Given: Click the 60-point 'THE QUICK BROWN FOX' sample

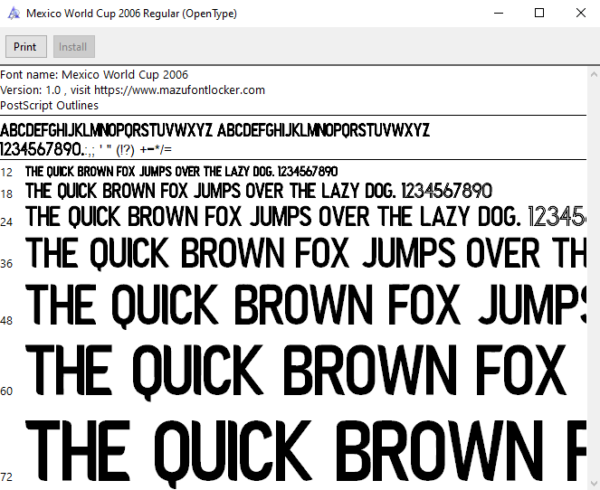Looking at the screenshot, I should pyautogui.click(x=296, y=371).
